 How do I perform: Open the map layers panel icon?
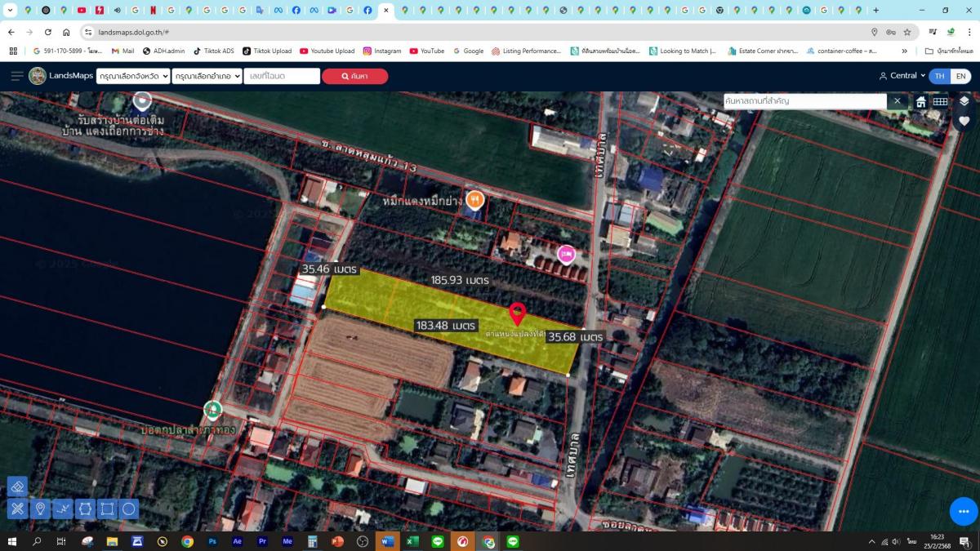(964, 101)
